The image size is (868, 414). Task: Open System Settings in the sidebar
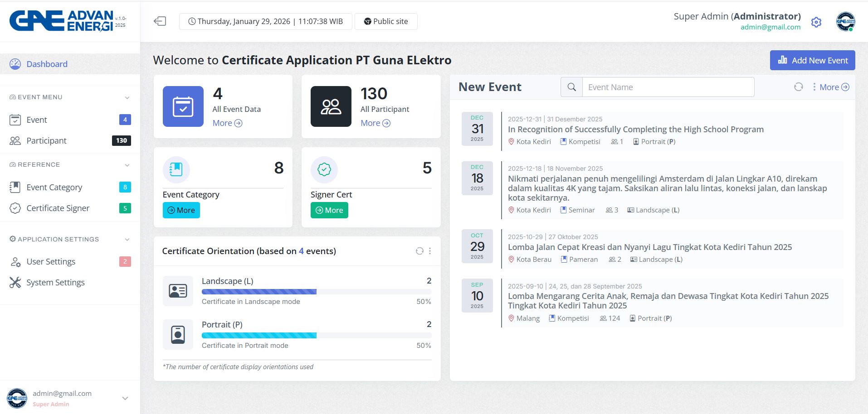click(x=55, y=283)
